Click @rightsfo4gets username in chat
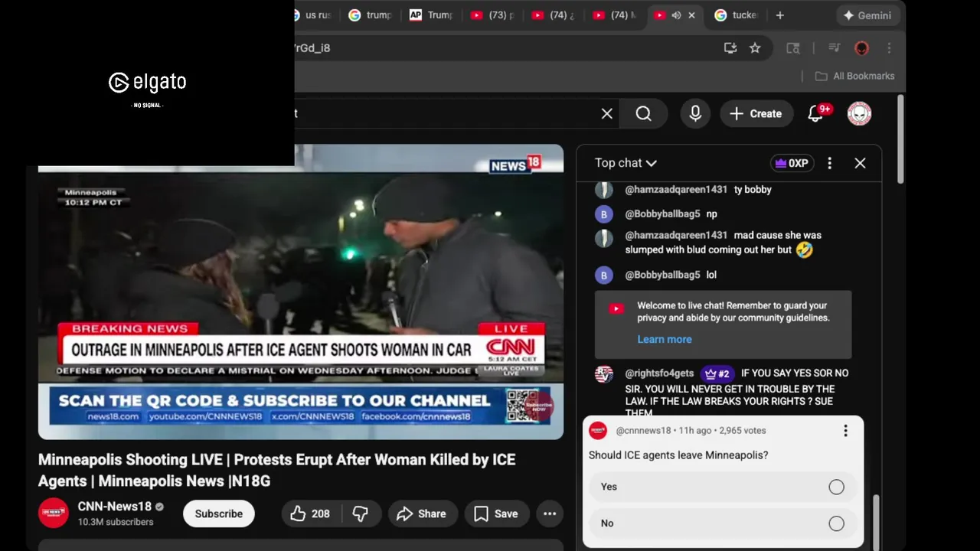Screen dimensions: 980x551 [659, 373]
